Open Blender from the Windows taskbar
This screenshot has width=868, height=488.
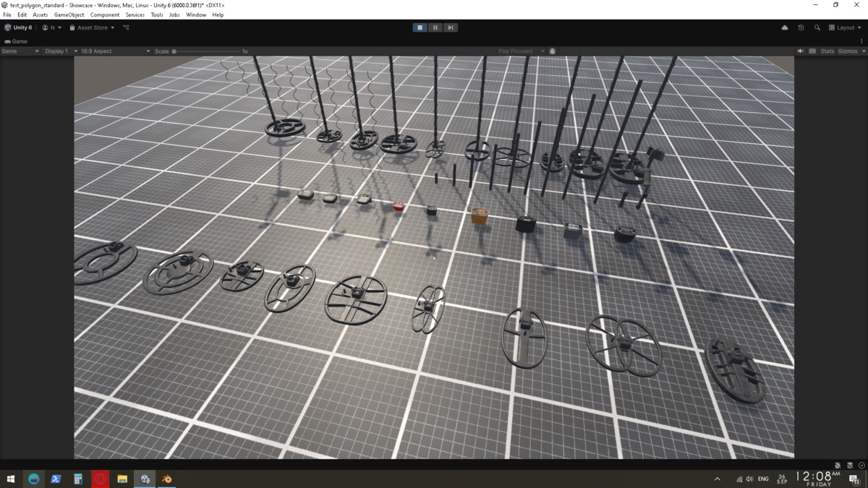(x=167, y=479)
